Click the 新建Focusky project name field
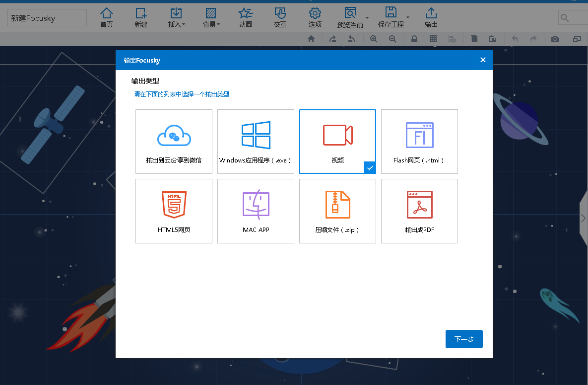The width and height of the screenshot is (588, 385). coord(47,18)
